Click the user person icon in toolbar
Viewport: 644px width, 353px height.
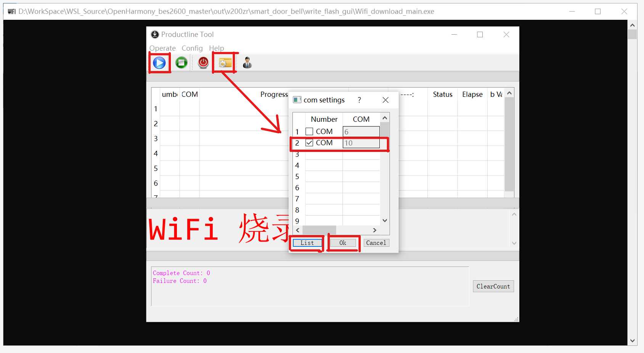pyautogui.click(x=247, y=62)
